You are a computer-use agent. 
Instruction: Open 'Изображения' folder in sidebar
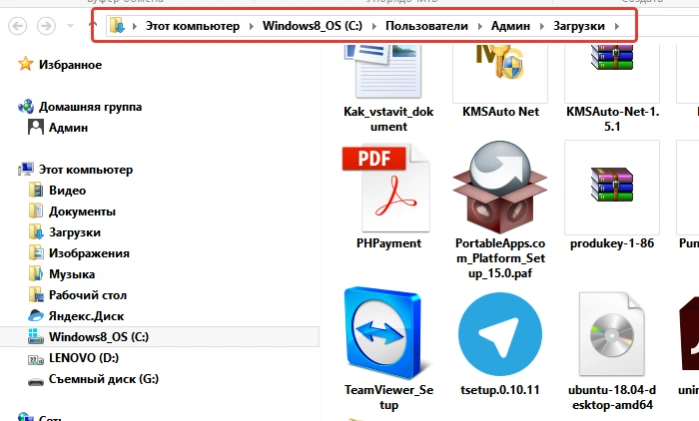pos(89,253)
